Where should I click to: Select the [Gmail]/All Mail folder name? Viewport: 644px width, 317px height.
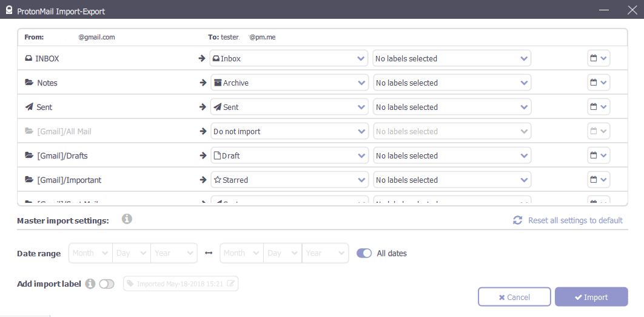click(64, 132)
